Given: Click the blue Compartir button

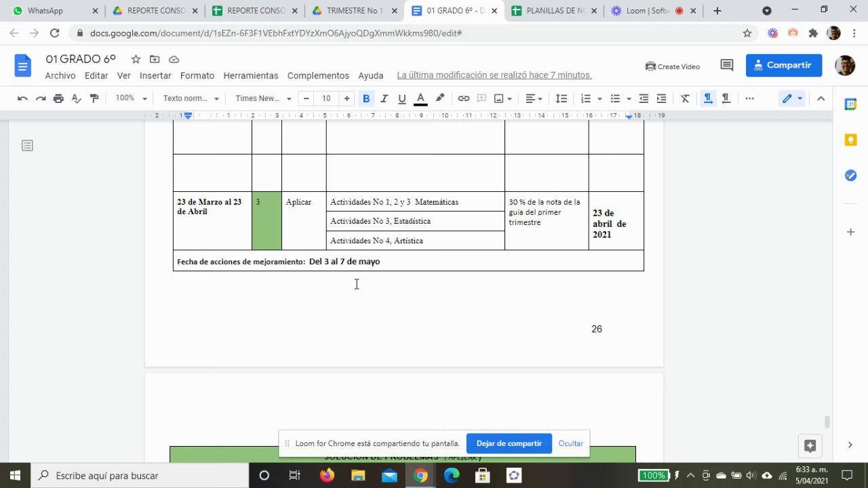Looking at the screenshot, I should pyautogui.click(x=784, y=66).
